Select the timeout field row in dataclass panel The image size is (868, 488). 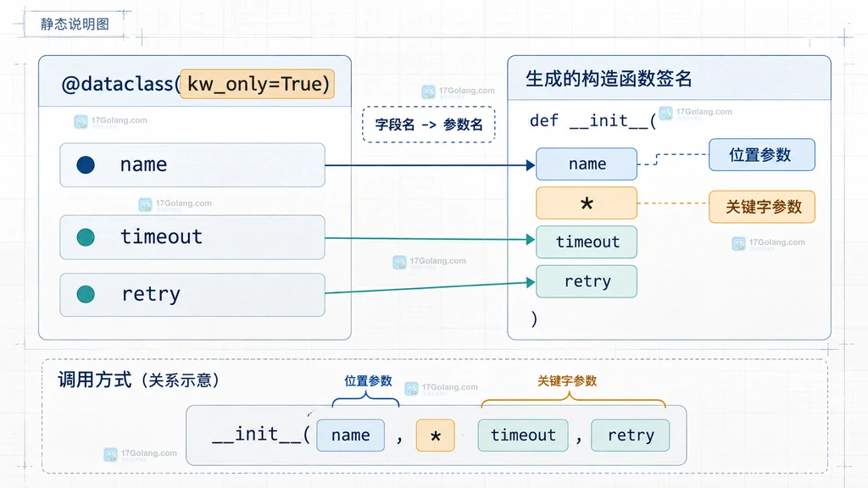pyautogui.click(x=192, y=237)
